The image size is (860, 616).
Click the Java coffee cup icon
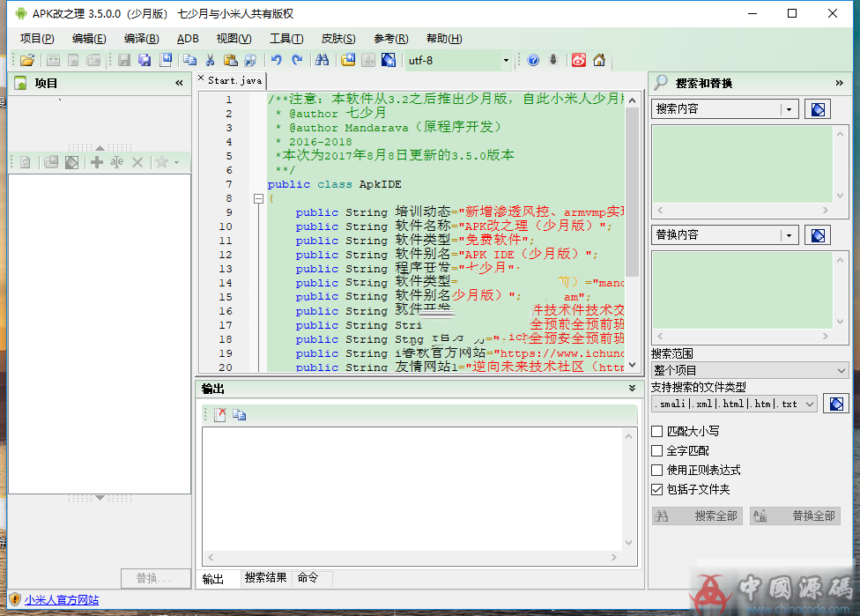coord(368,60)
